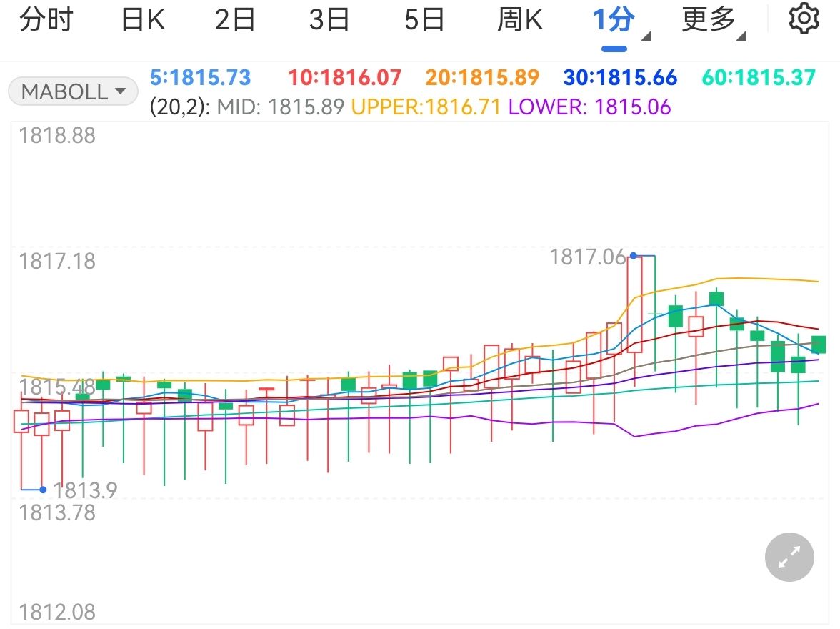Image resolution: width=840 pixels, height=629 pixels.
Task: Toggle the MA5 line via 5:1815.73 label
Action: pos(198,77)
